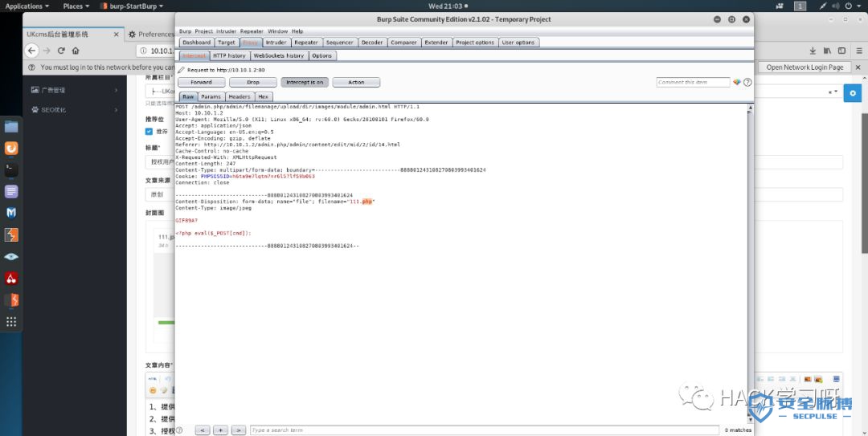Open the Action button menu
Viewport: 868px width, 436px height.
click(x=356, y=82)
